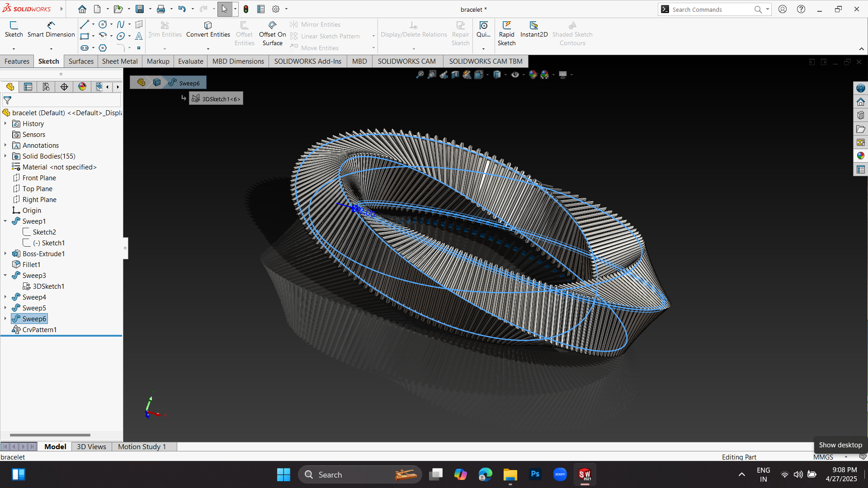The image size is (868, 488).
Task: Select the Spline sketch tool
Action: click(121, 24)
